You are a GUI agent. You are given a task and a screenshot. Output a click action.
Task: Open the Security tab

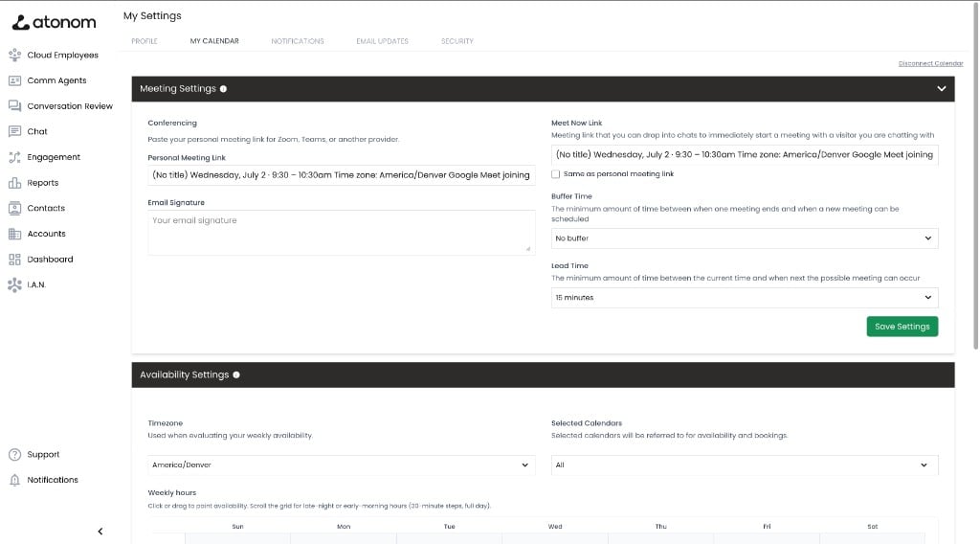pos(457,41)
